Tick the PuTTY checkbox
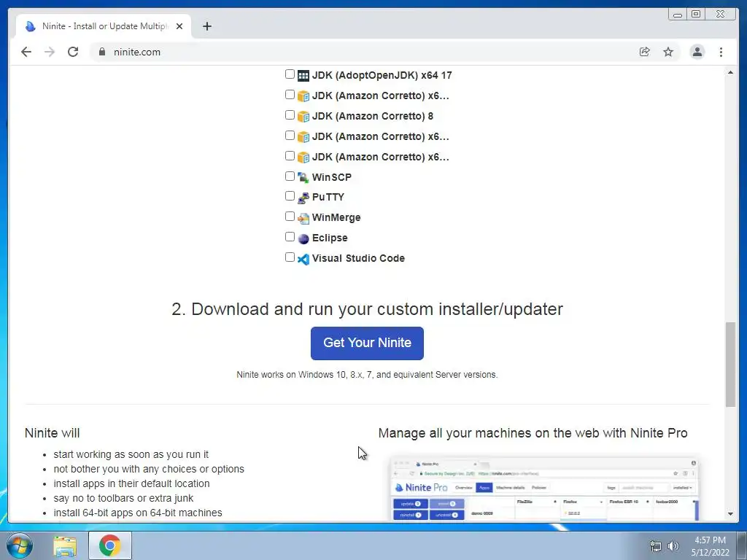 click(x=290, y=196)
